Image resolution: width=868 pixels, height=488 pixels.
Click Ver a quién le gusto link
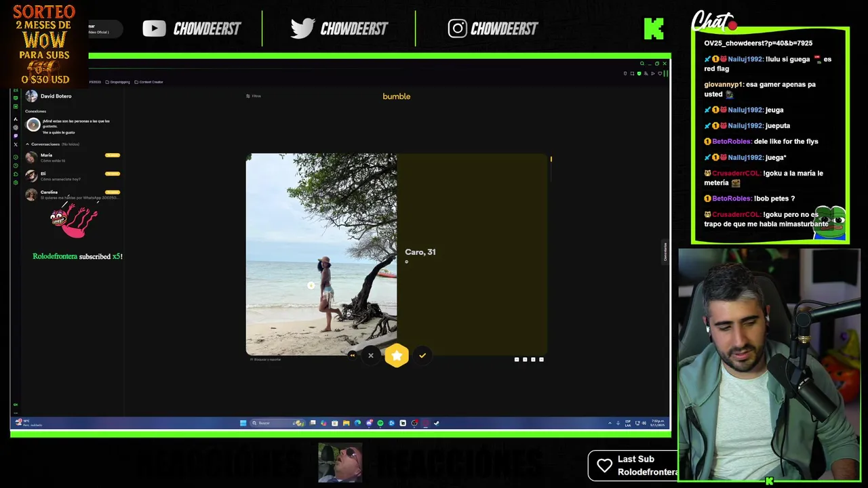pyautogui.click(x=59, y=132)
